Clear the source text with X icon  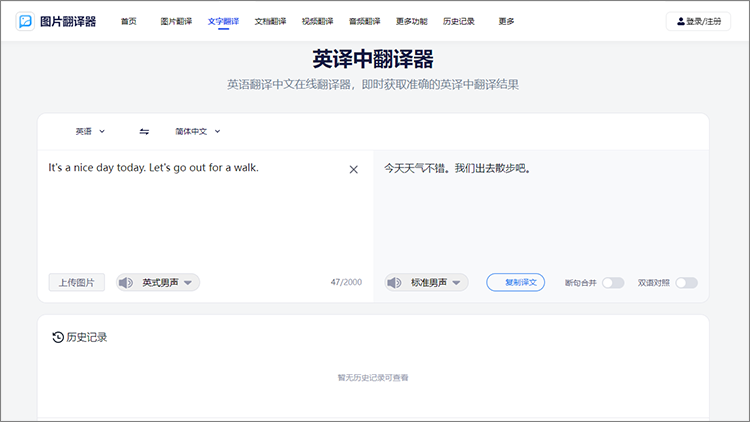[353, 170]
